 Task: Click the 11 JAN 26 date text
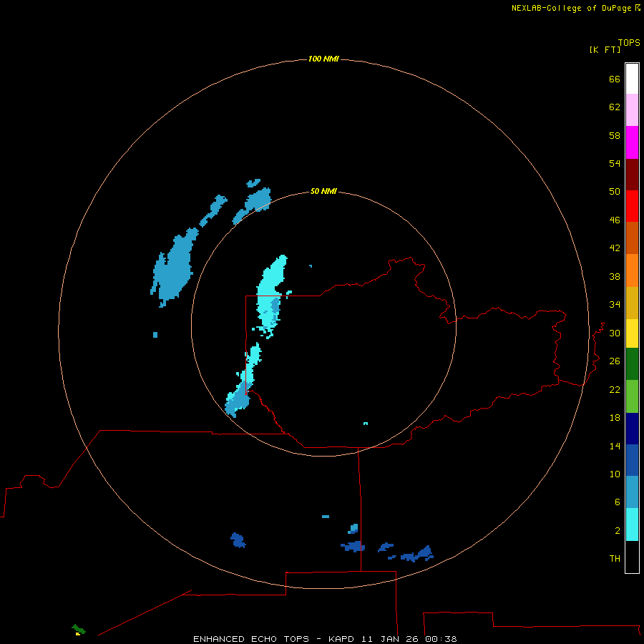tap(391, 639)
